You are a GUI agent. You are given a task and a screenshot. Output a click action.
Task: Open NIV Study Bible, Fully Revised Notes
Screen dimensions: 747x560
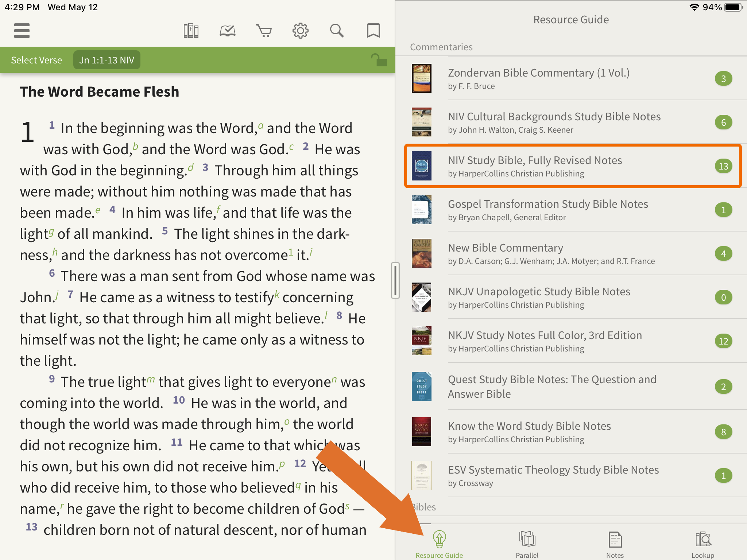click(x=571, y=166)
